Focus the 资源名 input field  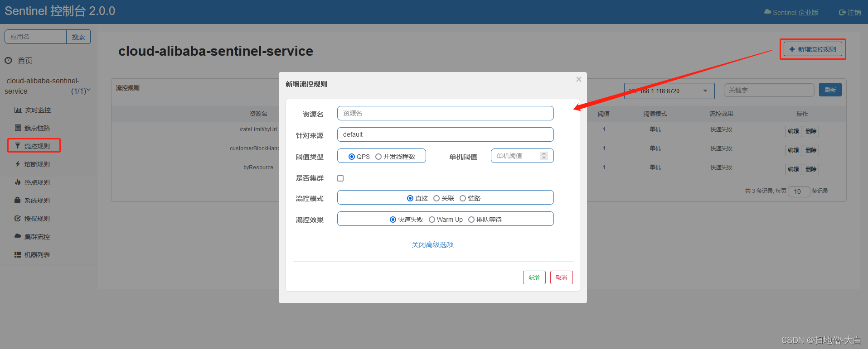pos(445,113)
